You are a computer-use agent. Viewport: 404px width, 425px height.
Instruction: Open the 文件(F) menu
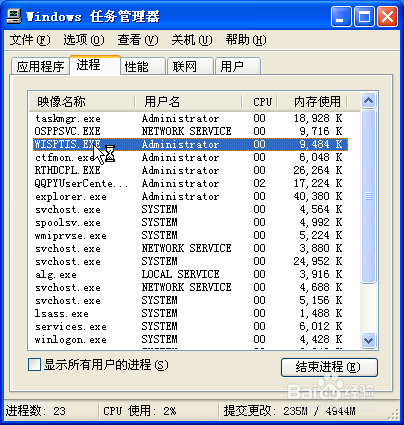point(30,40)
